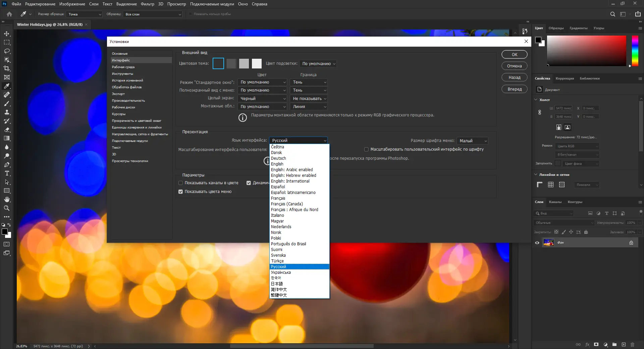
Task: Click the OK button
Action: 515,54
